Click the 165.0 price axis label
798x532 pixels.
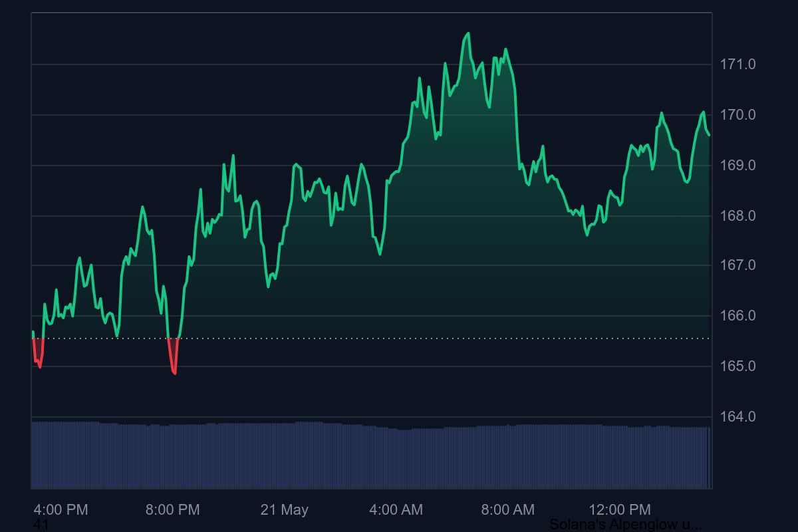pyautogui.click(x=737, y=366)
